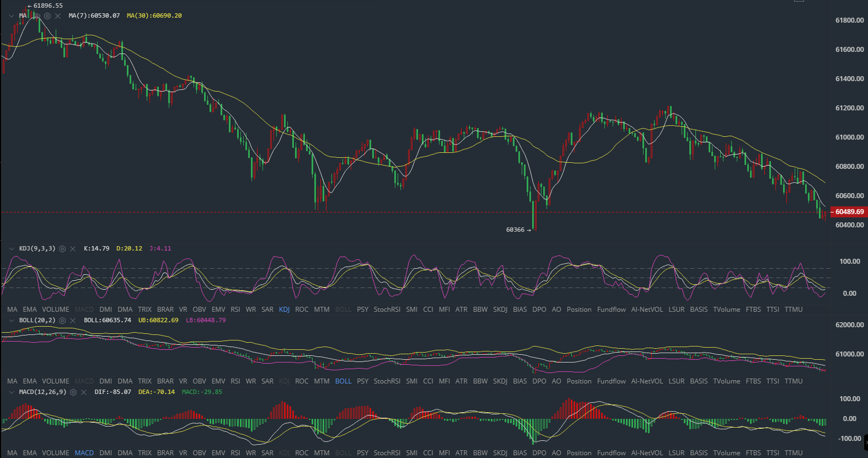868x458 pixels.
Task: Click the yellow D:20.12 KDJ value
Action: tap(129, 249)
